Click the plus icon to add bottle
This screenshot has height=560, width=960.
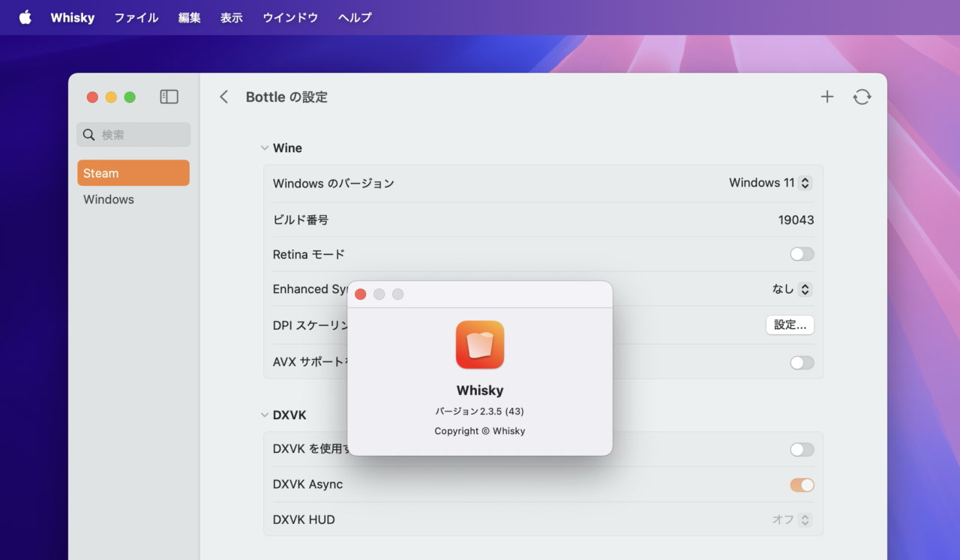point(826,97)
